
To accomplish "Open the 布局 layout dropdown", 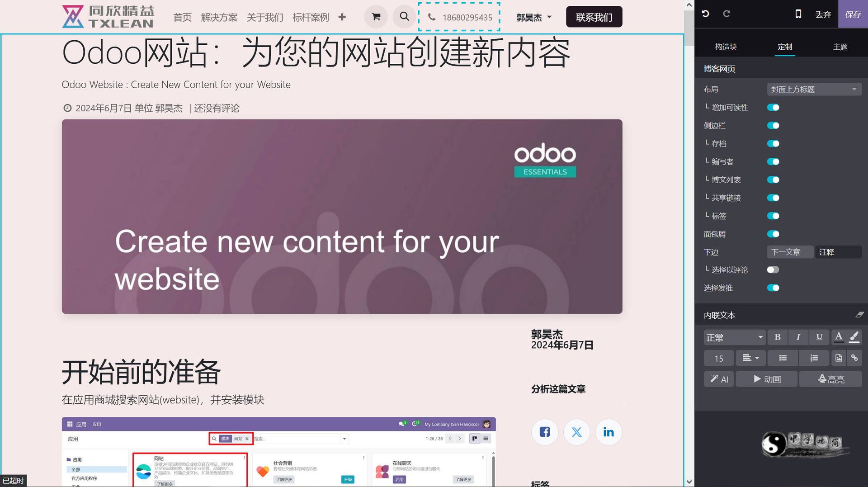I will (814, 90).
